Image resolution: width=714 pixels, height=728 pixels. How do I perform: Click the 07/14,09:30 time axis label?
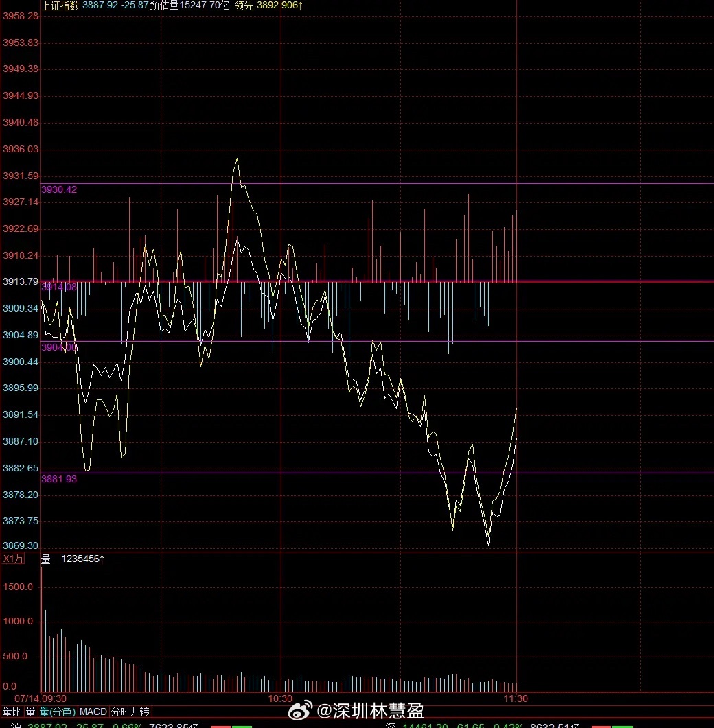[41, 698]
